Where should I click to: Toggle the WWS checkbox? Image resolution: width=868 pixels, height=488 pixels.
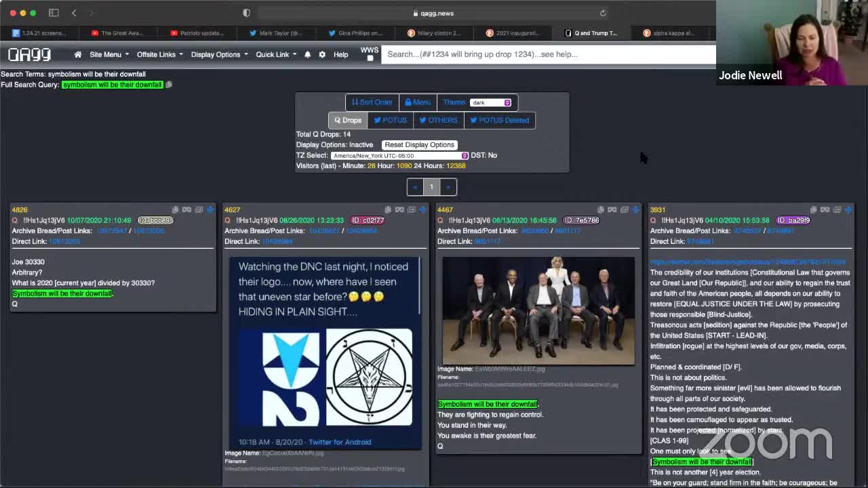pyautogui.click(x=370, y=58)
